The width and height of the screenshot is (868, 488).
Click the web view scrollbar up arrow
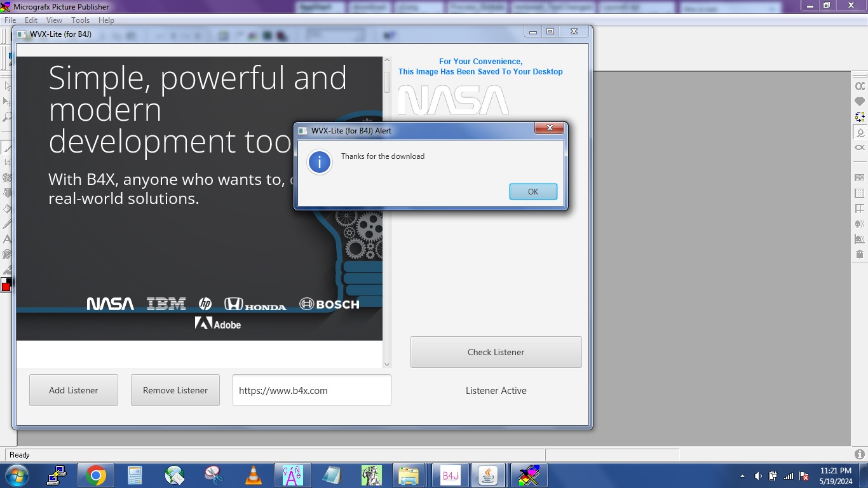tap(387, 61)
